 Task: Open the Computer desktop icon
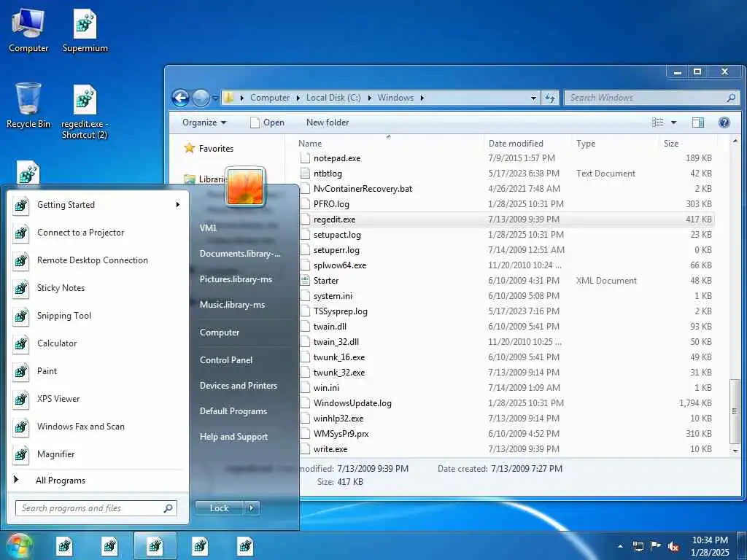tap(28, 31)
